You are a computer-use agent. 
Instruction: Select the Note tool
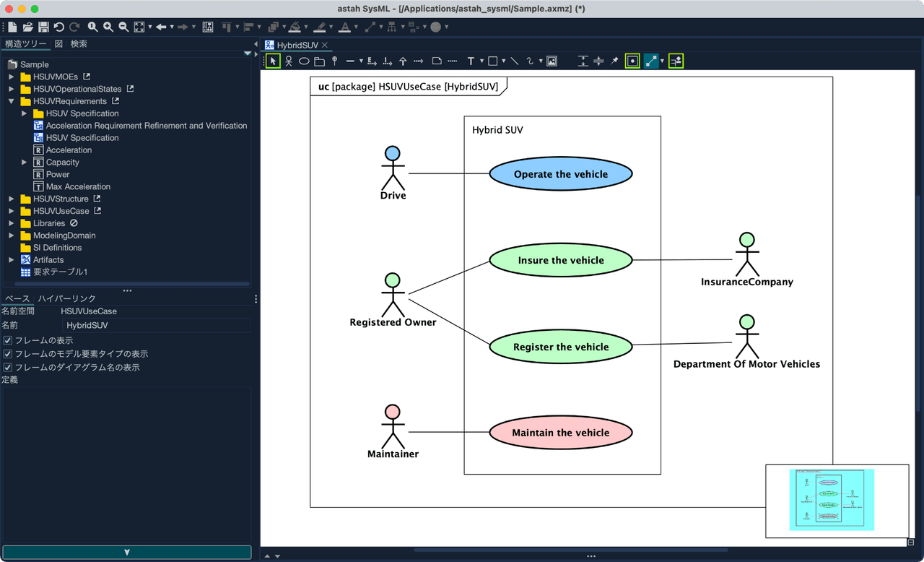point(437,61)
